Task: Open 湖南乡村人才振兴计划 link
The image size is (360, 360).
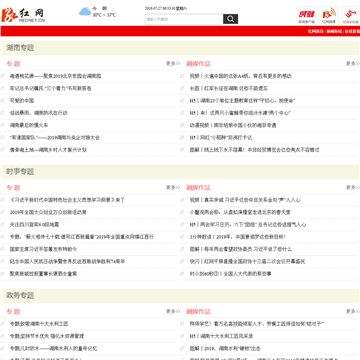Action: (x=48, y=150)
